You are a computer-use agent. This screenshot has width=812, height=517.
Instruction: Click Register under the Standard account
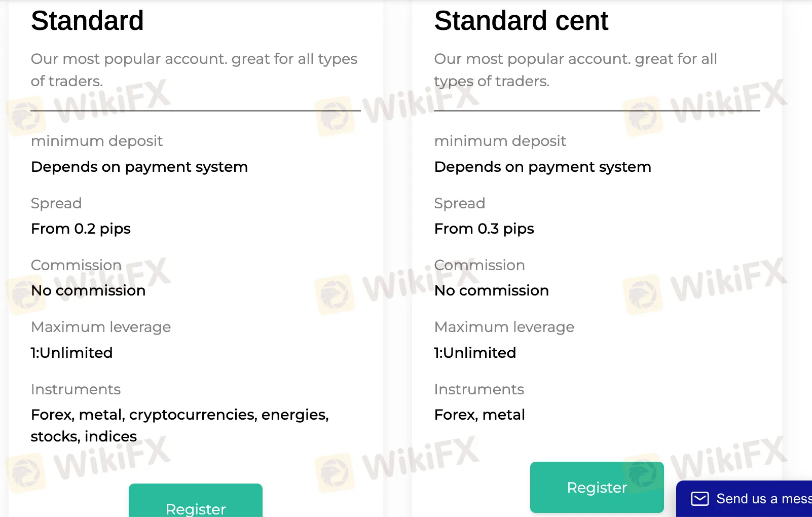(x=196, y=507)
